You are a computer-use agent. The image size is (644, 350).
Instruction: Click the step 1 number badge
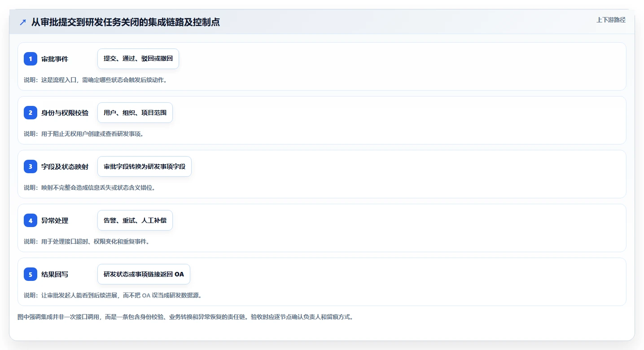pos(31,59)
